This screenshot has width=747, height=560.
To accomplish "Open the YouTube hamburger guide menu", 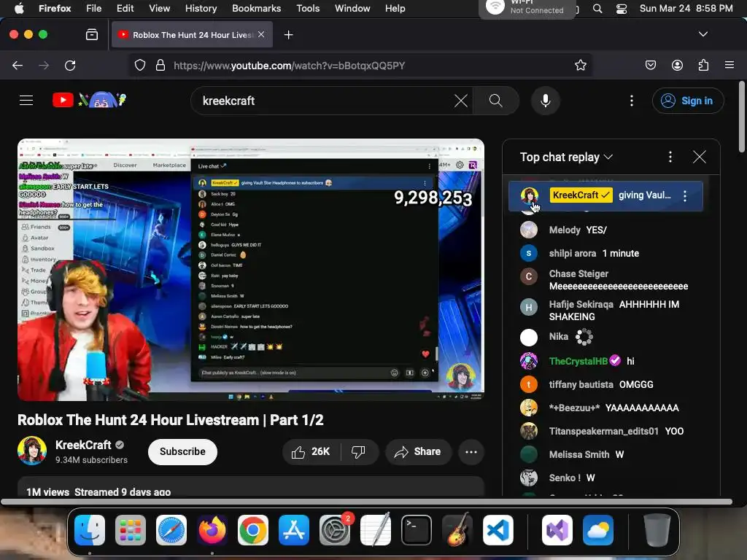I will point(26,101).
